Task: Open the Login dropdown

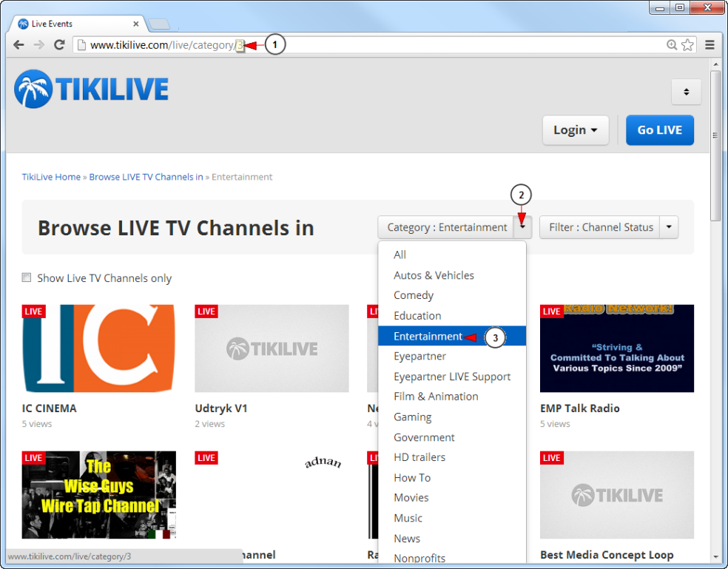Action: click(x=576, y=130)
